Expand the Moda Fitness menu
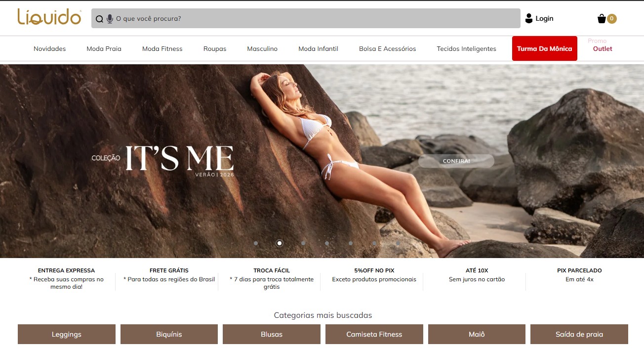644x351 pixels. [x=162, y=49]
